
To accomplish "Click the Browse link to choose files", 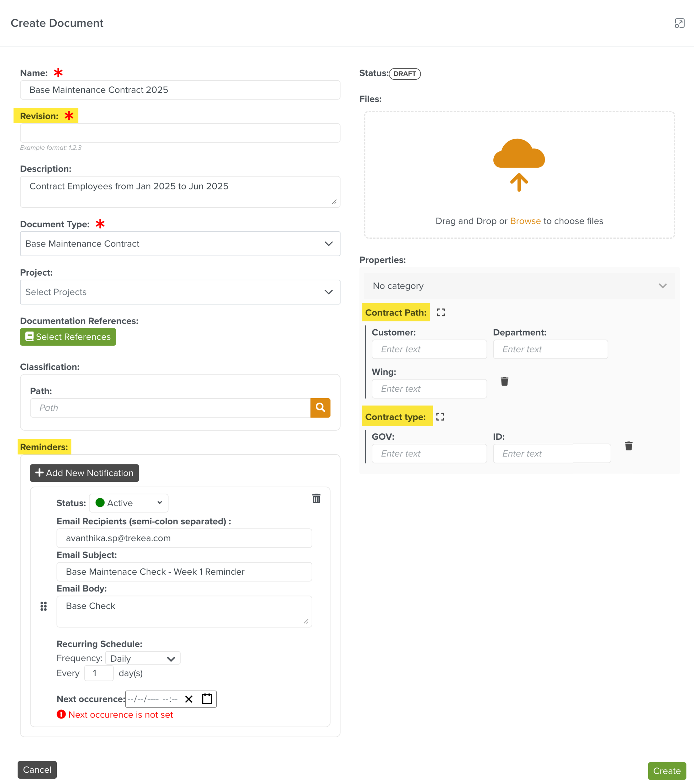I will (525, 221).
